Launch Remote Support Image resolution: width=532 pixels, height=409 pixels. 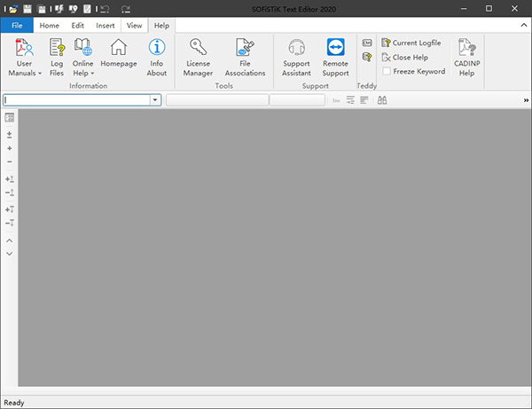(335, 57)
